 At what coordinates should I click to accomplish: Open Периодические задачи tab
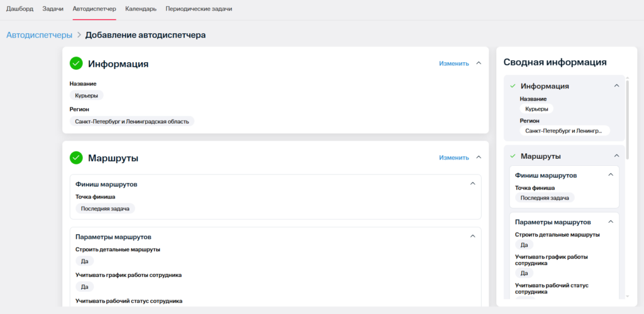199,9
